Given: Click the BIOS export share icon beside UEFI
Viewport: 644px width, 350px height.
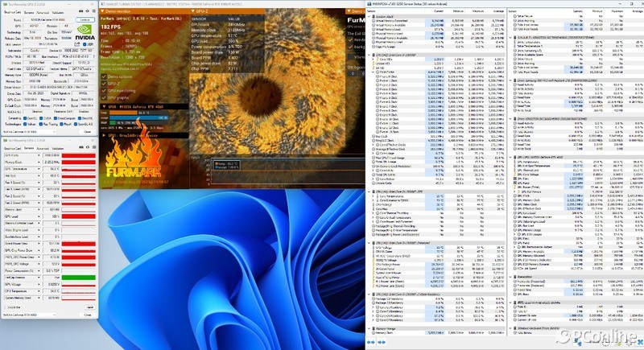Looking at the screenshot, I should click(x=77, y=44).
